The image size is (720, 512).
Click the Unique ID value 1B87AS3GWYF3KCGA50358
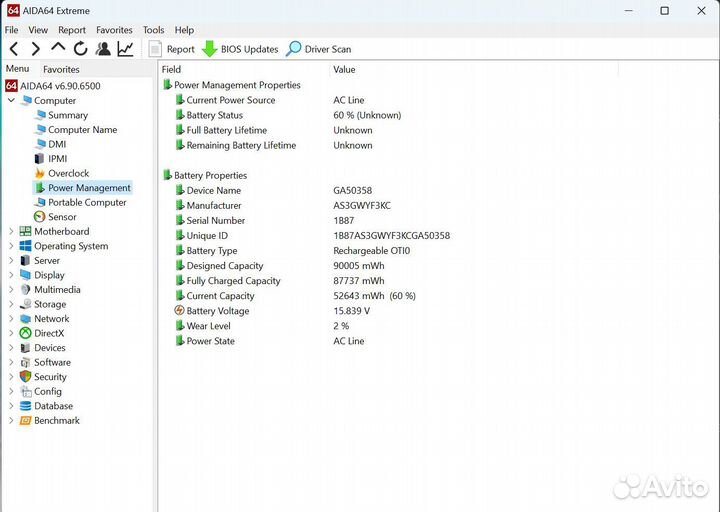click(x=392, y=236)
